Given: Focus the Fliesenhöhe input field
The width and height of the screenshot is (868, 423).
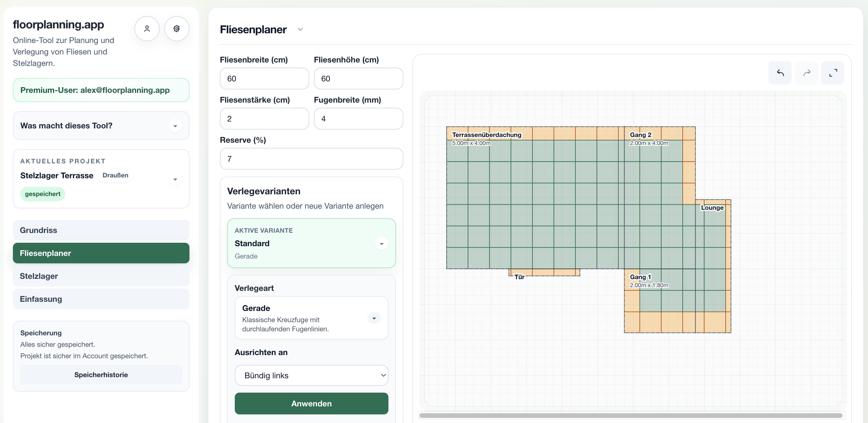Looking at the screenshot, I should pos(358,79).
